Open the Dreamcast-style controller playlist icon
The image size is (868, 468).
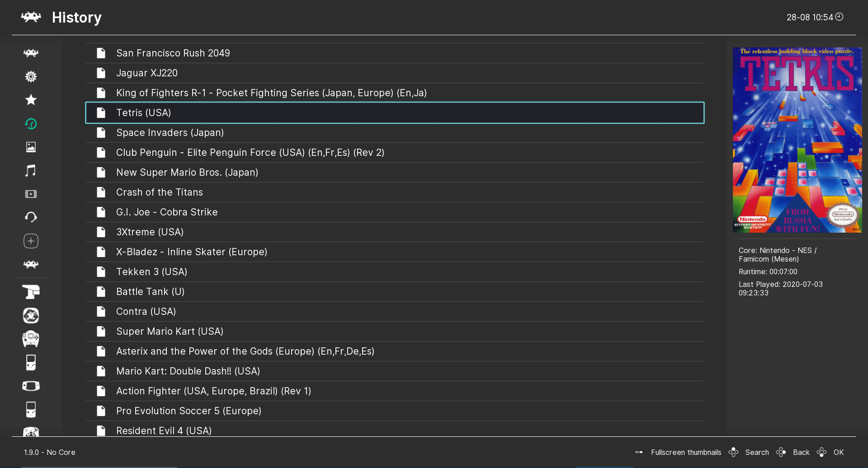tap(31, 339)
